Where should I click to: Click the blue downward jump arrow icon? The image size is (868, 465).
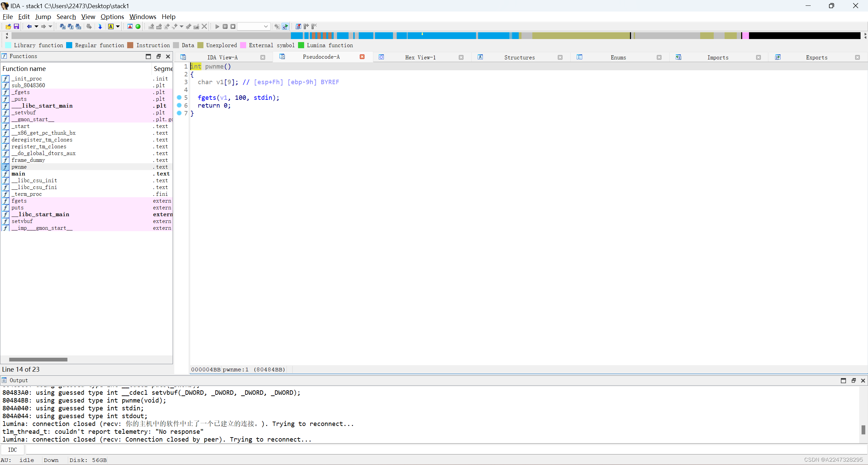(x=100, y=26)
